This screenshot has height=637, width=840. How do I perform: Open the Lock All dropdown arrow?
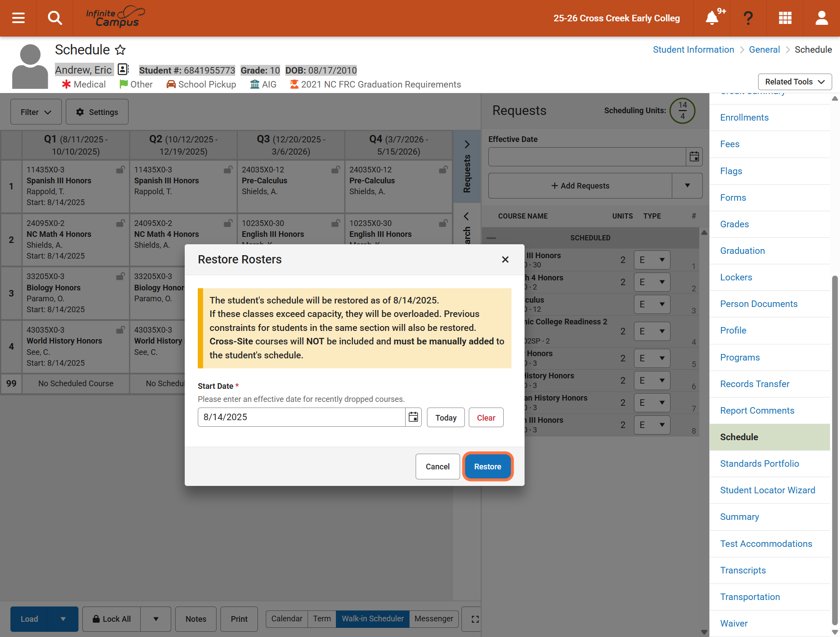click(x=156, y=619)
